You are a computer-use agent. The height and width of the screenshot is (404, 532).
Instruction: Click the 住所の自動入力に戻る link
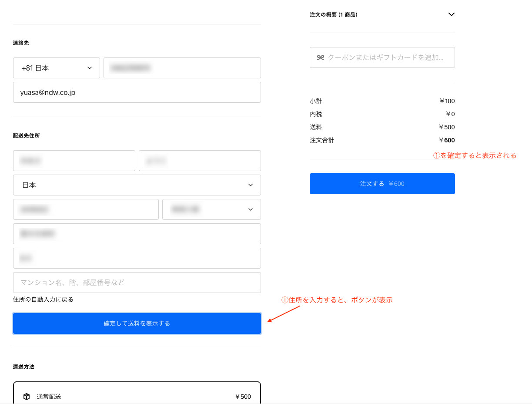click(x=43, y=300)
